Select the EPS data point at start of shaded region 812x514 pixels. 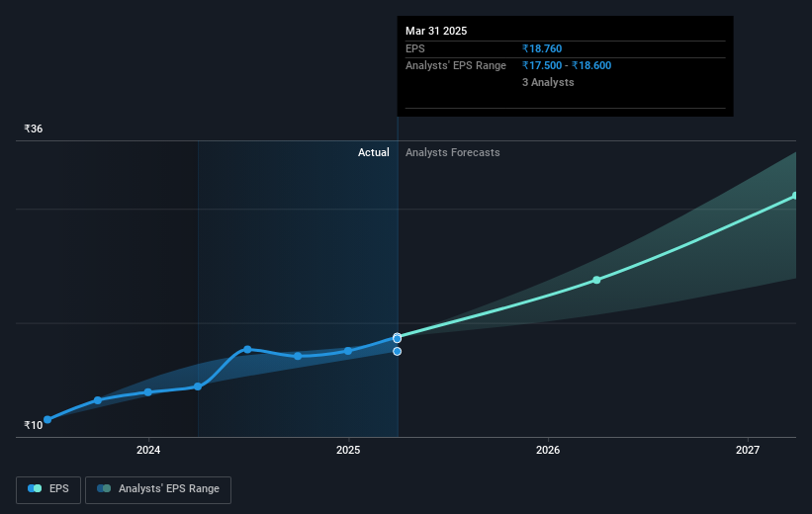pyautogui.click(x=198, y=386)
